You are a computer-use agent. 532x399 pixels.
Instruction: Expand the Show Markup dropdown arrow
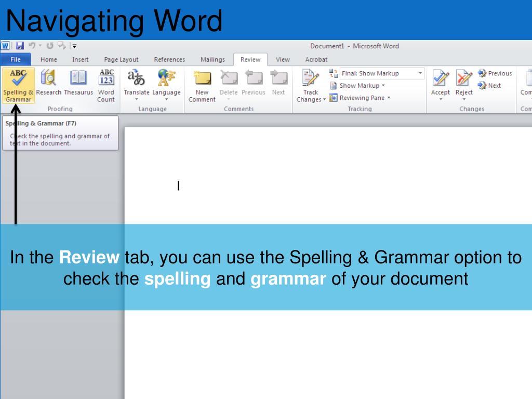tap(383, 86)
